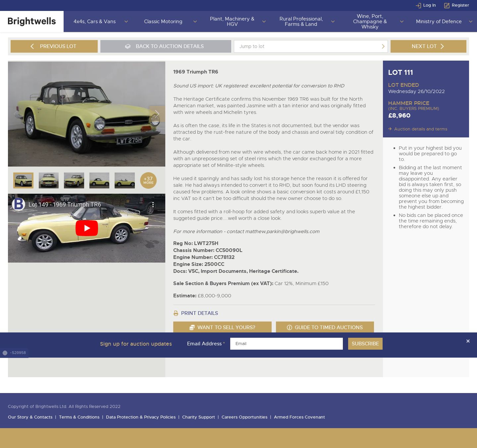Expand the Rural Professional, Farms & Land chevron
The height and width of the screenshot is (448, 477).
tap(333, 22)
